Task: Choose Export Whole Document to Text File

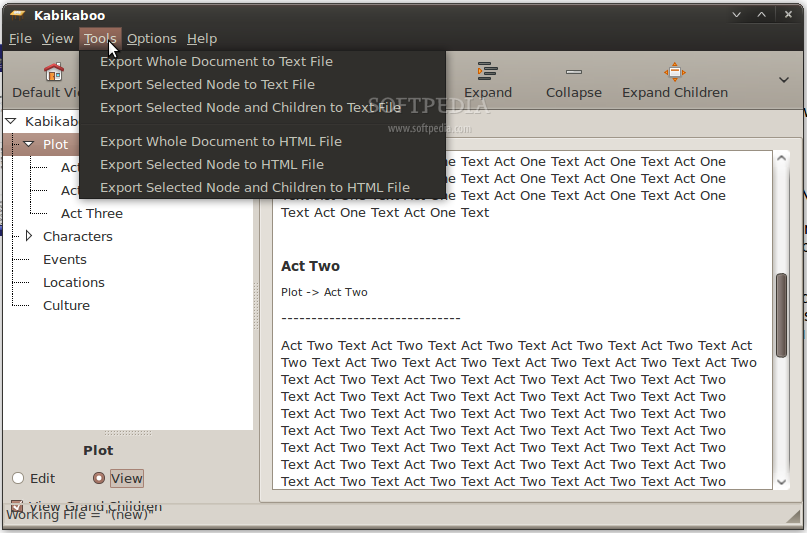Action: pyautogui.click(x=216, y=61)
